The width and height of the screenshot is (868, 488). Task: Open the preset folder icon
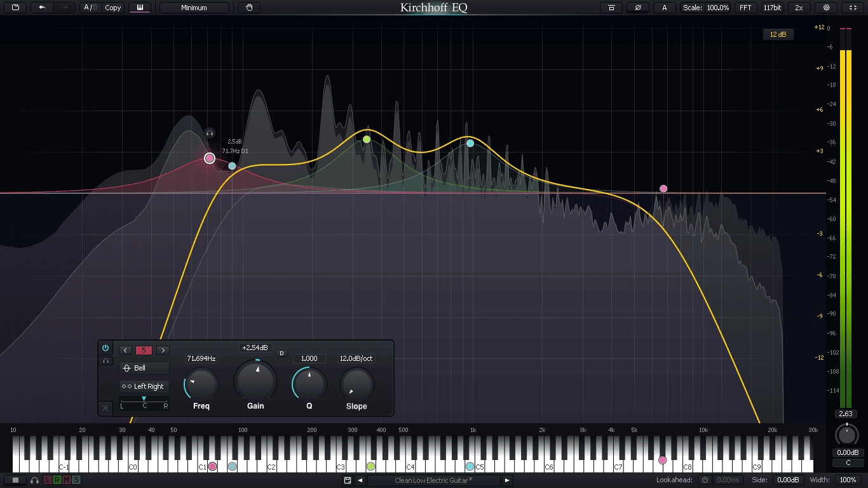pyautogui.click(x=15, y=8)
